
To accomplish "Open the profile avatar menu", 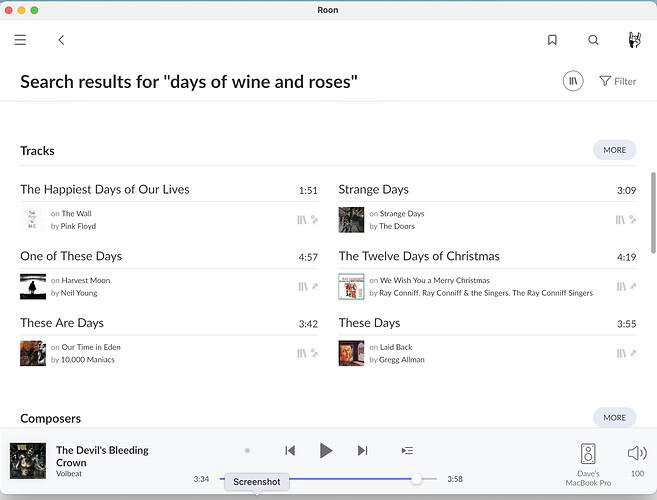I will [x=634, y=40].
